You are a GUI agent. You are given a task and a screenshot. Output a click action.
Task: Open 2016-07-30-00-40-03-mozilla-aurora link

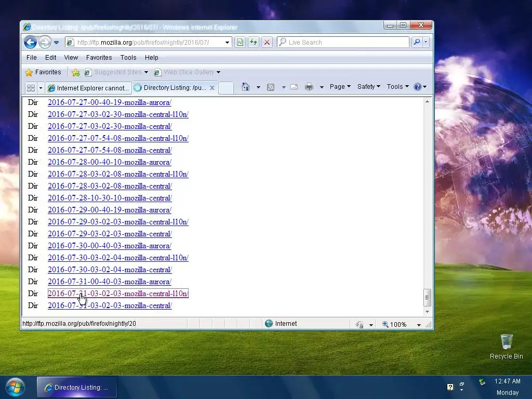110,246
